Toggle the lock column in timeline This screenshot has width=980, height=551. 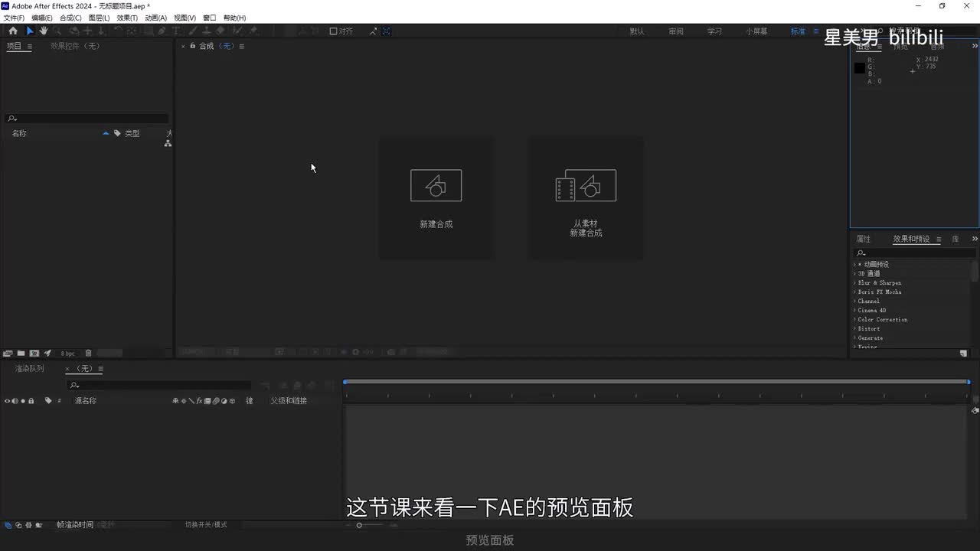(31, 401)
